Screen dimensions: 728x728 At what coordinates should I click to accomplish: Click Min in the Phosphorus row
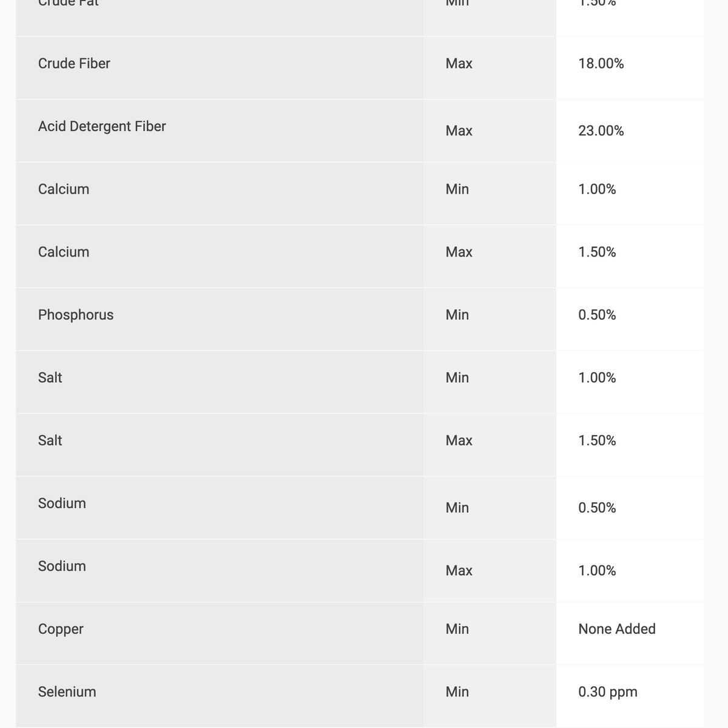457,315
